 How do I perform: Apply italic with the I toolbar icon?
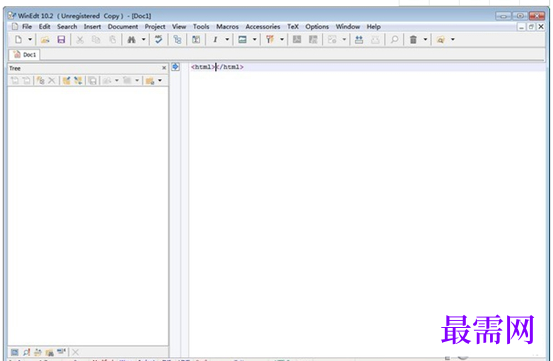[215, 39]
